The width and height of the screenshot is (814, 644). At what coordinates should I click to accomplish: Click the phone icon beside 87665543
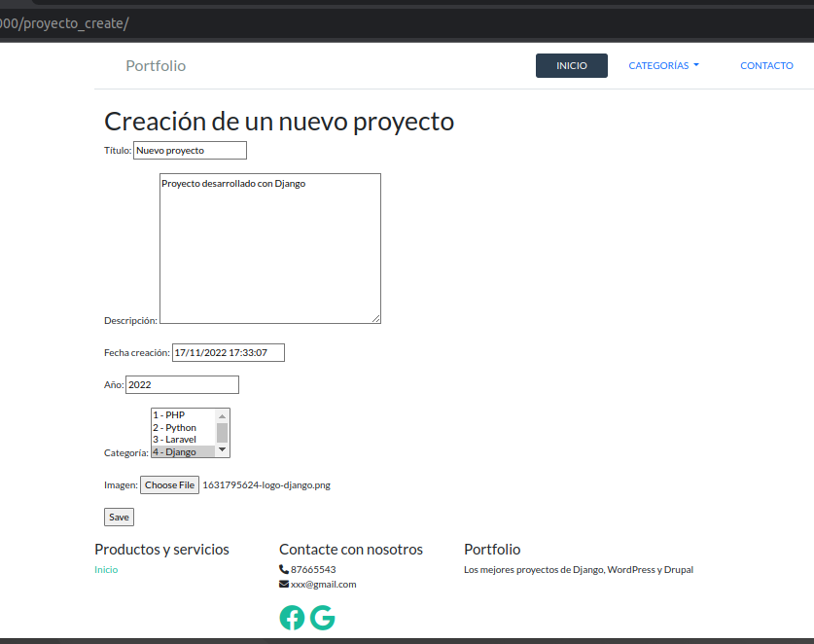coord(284,569)
